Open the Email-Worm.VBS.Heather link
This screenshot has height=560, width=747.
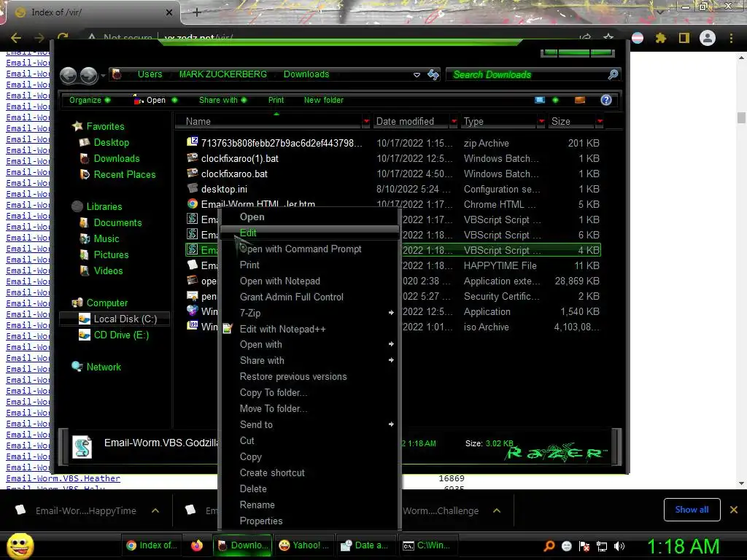[x=63, y=478]
